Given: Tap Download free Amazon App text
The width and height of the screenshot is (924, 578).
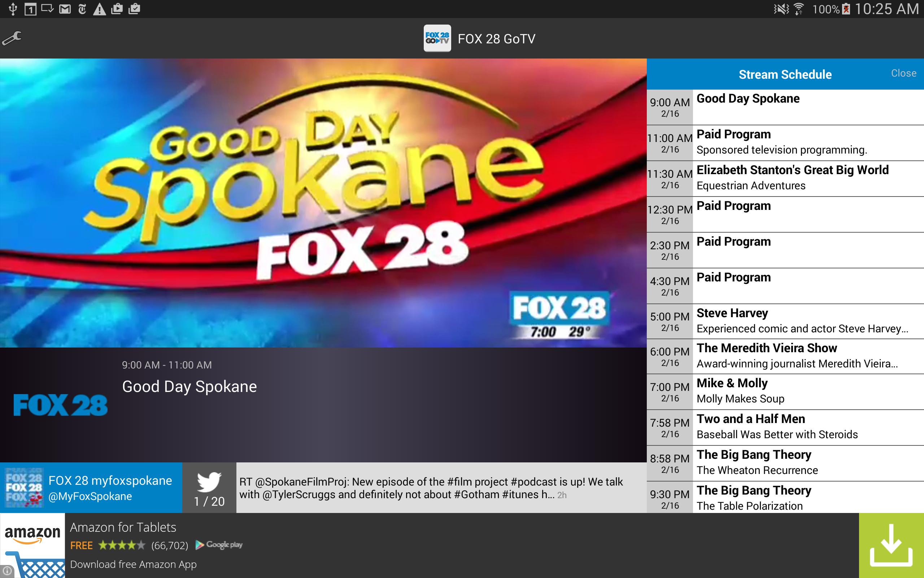Looking at the screenshot, I should click(x=133, y=564).
